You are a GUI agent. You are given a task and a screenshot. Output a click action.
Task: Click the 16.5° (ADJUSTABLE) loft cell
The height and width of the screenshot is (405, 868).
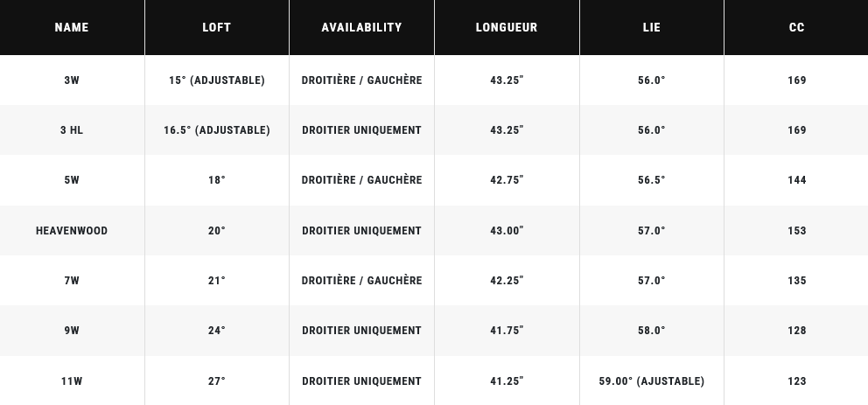point(216,130)
